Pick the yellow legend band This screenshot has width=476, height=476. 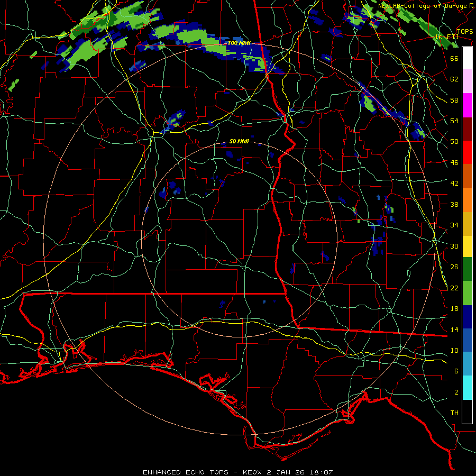tap(467, 246)
